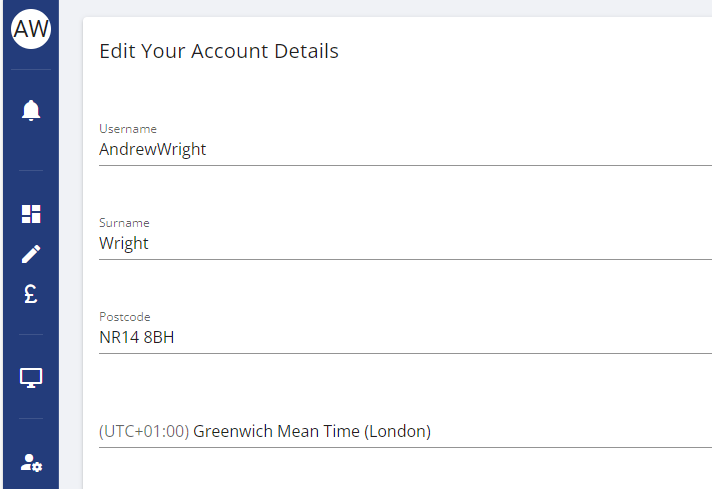Open notifications bell icon
This screenshot has width=712, height=489.
31,110
